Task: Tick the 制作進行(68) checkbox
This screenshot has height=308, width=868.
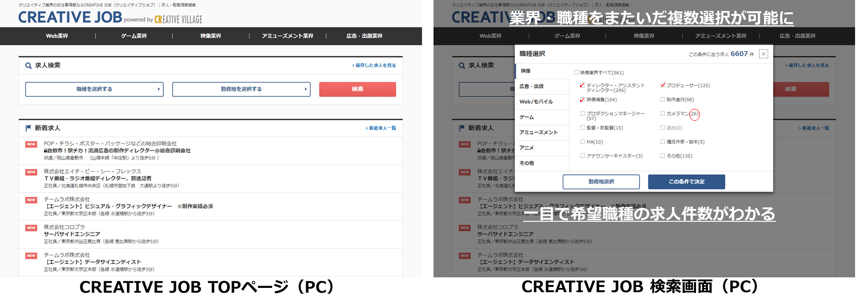Action: click(662, 100)
